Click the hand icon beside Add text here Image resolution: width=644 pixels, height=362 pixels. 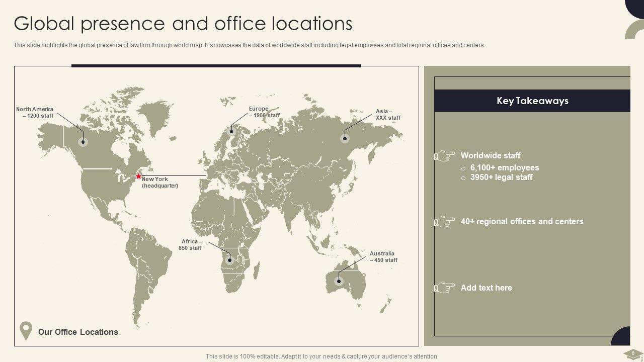pos(445,288)
